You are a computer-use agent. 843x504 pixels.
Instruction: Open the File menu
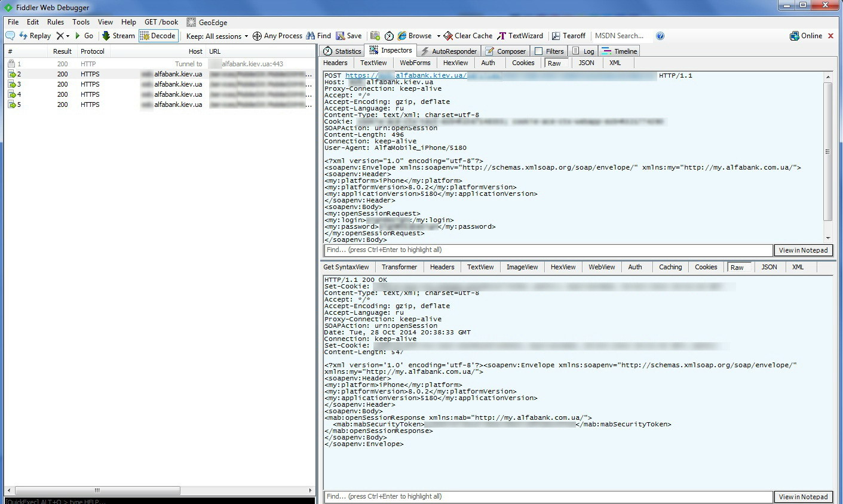click(x=13, y=22)
